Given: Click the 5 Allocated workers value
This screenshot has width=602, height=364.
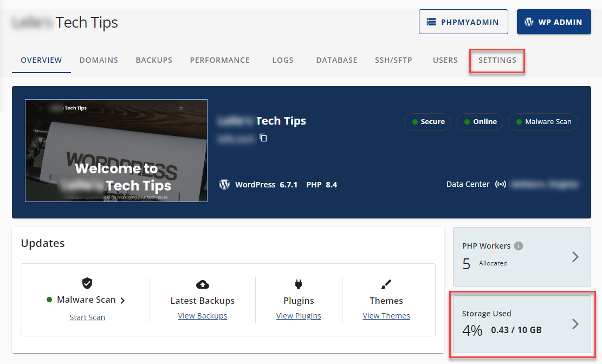Looking at the screenshot, I should tap(485, 263).
